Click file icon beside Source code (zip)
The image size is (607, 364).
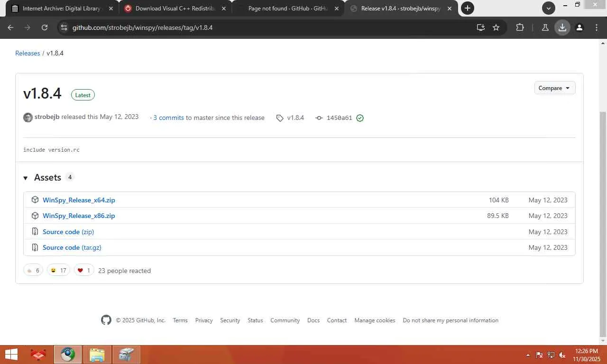(35, 231)
